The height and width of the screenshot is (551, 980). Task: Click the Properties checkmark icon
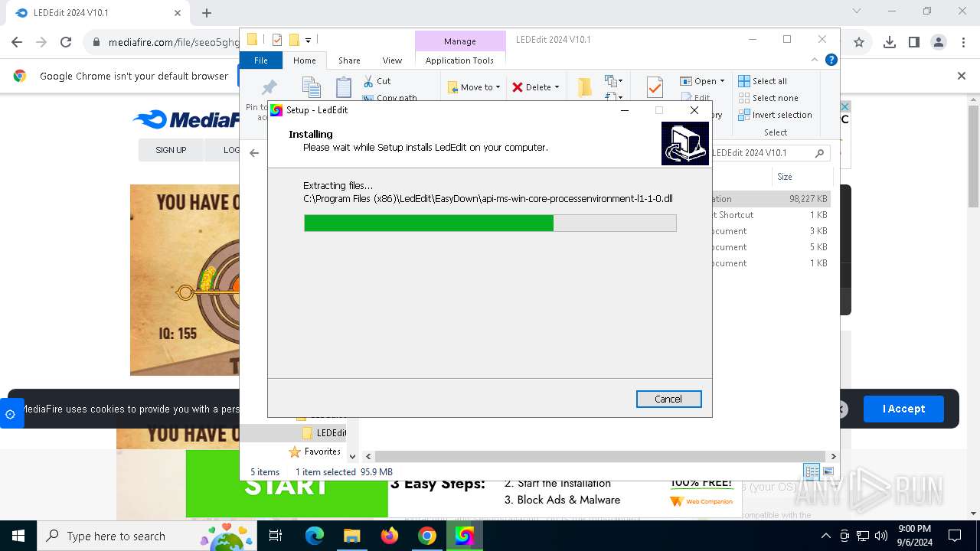point(655,87)
